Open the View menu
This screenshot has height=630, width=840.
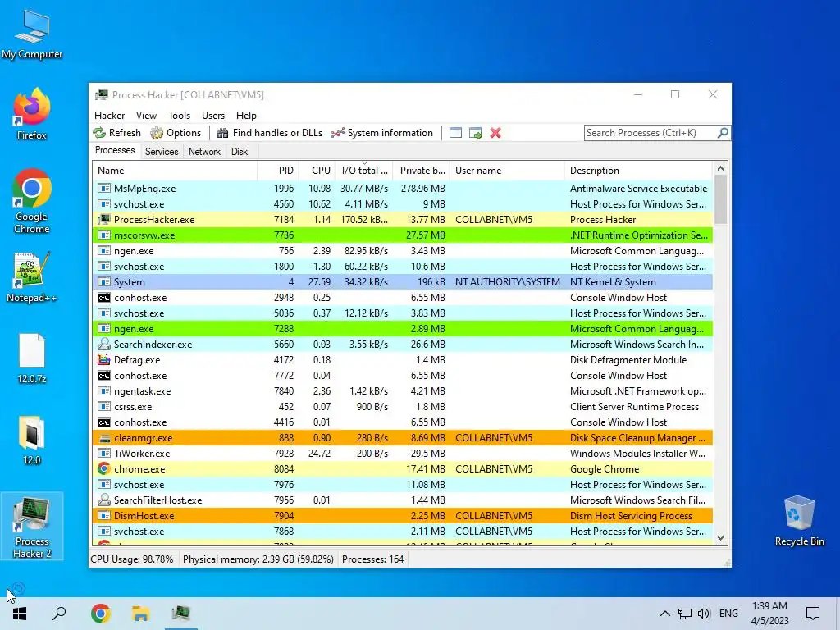pos(146,116)
